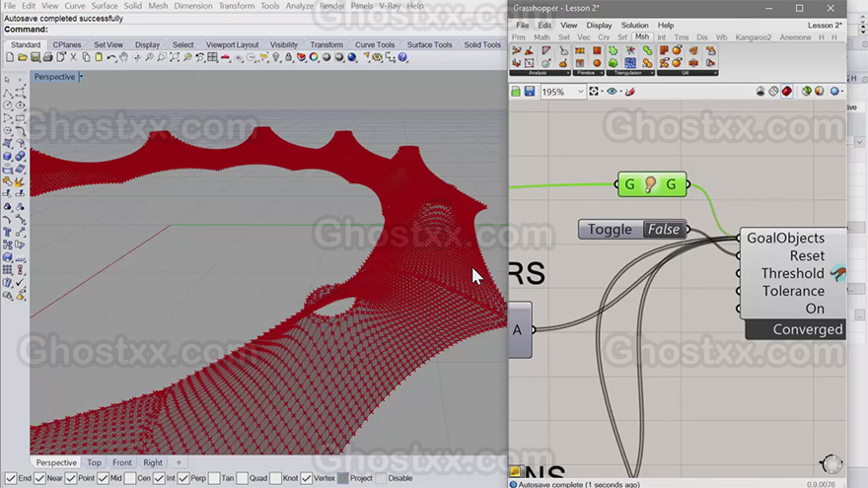Click the Grasshopper sketch brush icon
This screenshot has height=488, width=868.
tap(630, 92)
